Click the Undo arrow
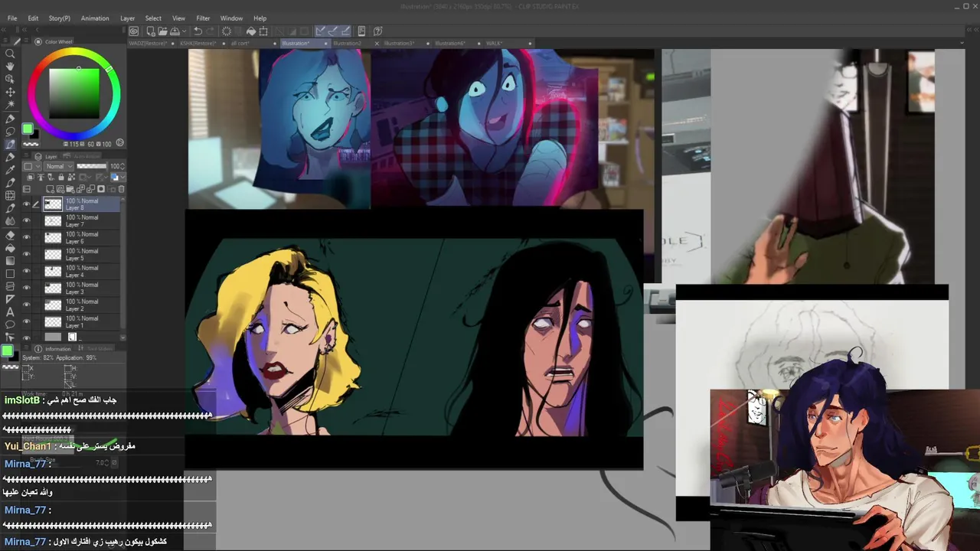The height and width of the screenshot is (551, 980). point(198,31)
